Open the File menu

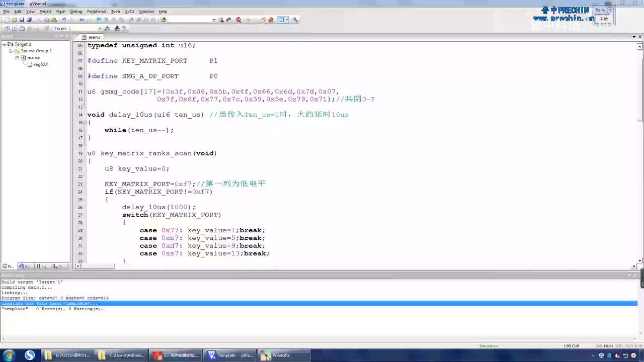click(6, 11)
